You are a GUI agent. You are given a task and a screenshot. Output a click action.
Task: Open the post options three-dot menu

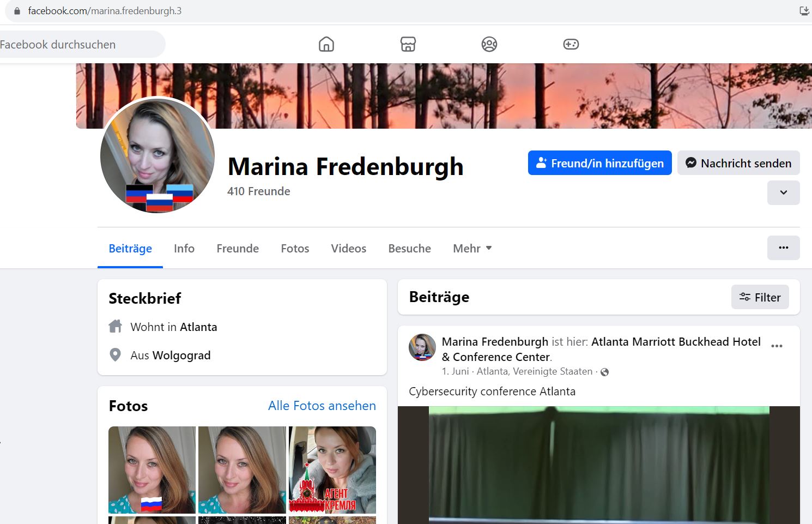tap(777, 346)
